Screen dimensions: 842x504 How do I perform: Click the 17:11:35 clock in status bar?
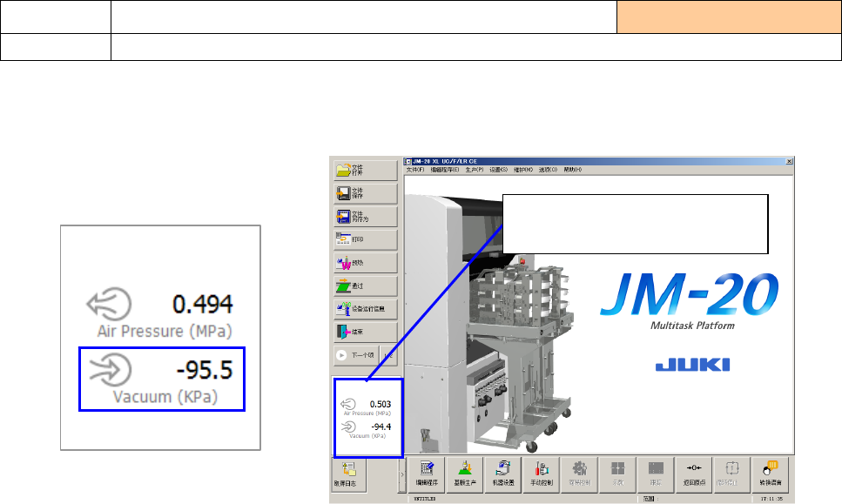coord(771,499)
